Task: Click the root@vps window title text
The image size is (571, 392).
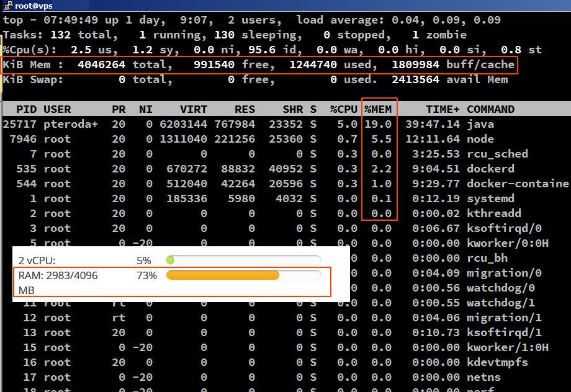Action: tap(34, 6)
